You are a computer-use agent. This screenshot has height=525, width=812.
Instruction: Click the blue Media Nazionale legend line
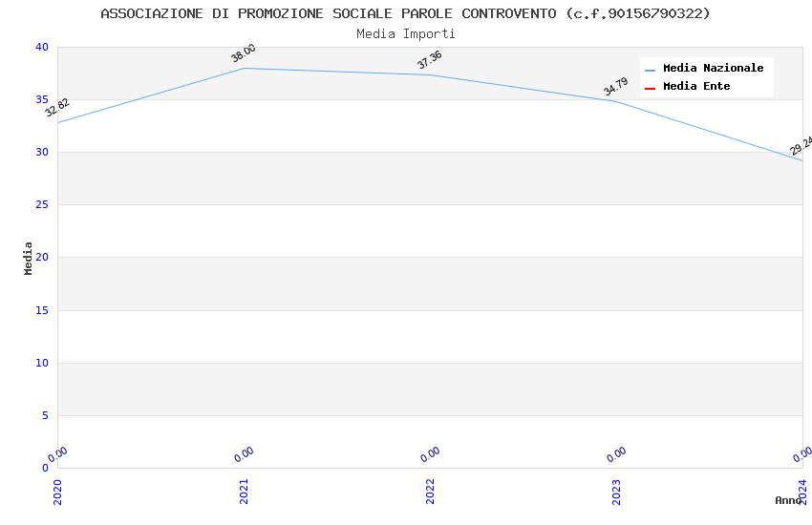[x=651, y=70]
